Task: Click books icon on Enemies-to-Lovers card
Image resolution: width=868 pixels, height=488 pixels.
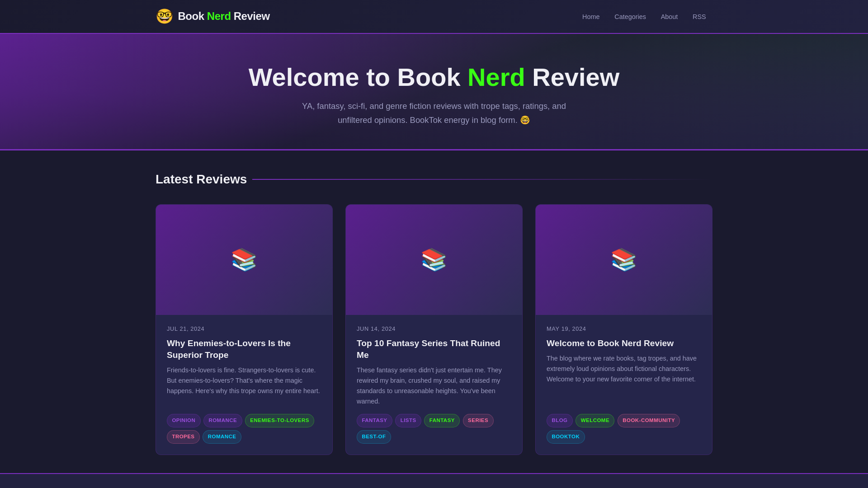Action: (x=244, y=260)
